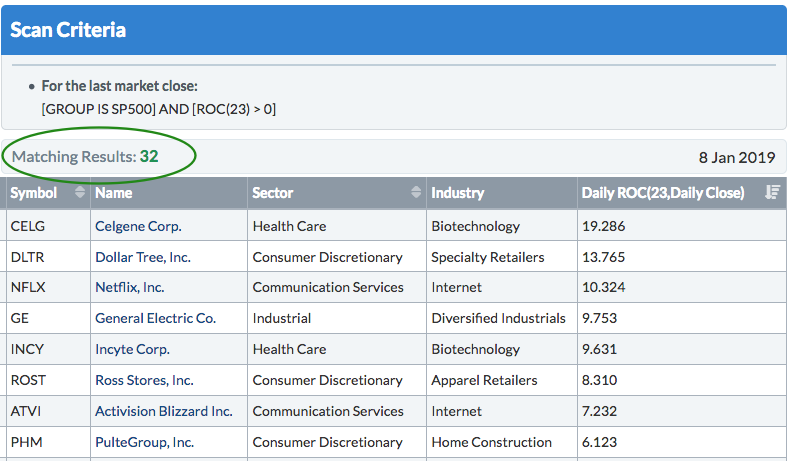Click the Daily ROC column header text
The height and width of the screenshot is (461, 795).
pyautogui.click(x=662, y=192)
